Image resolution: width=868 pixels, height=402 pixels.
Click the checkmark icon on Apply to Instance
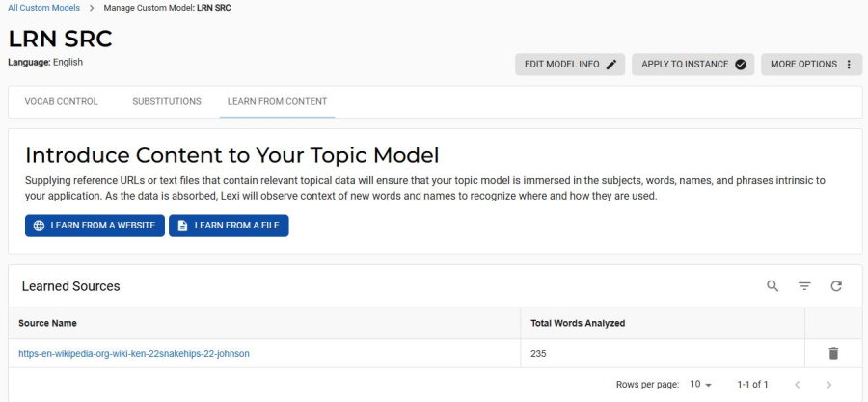pyautogui.click(x=740, y=65)
